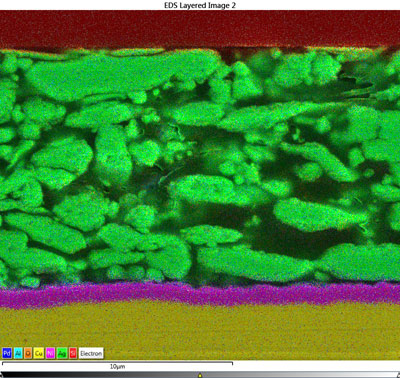The height and width of the screenshot is (378, 400).
Task: Select the green Ag element swatch
Action: pyautogui.click(x=62, y=353)
